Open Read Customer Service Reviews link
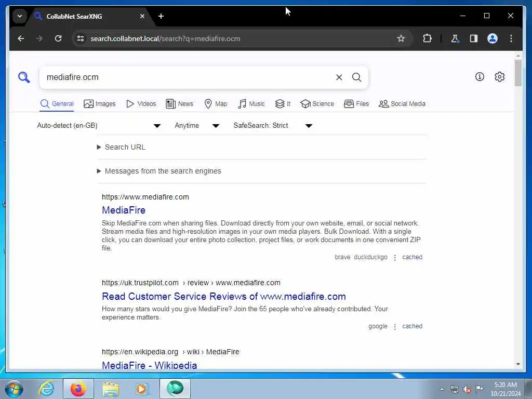The image size is (532, 399). [x=223, y=296]
